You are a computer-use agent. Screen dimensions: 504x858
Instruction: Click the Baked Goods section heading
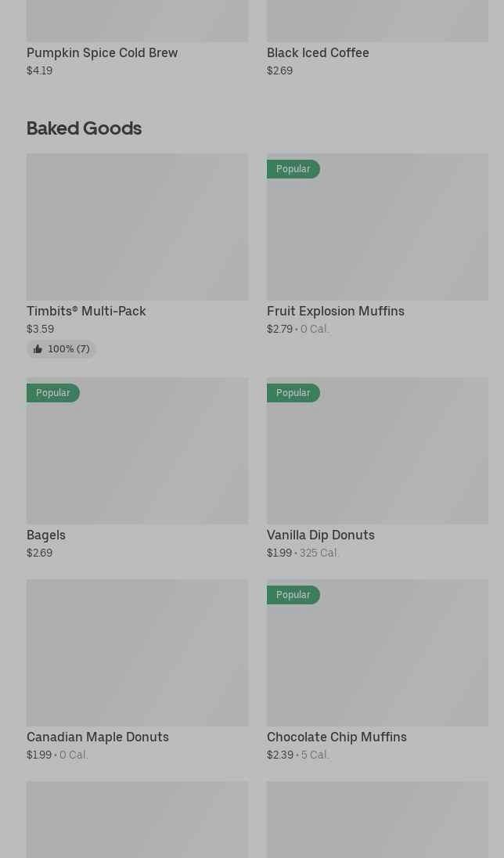tap(84, 128)
